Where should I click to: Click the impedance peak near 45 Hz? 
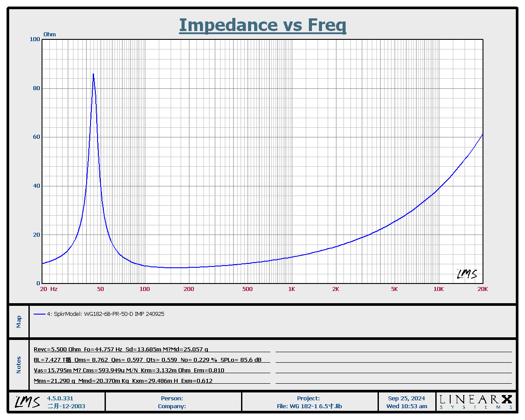coord(93,74)
